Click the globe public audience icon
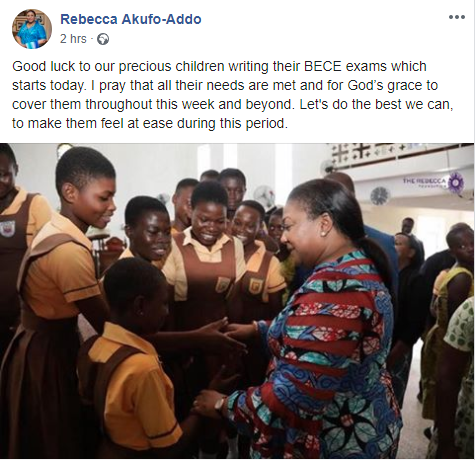Image resolution: width=475 pixels, height=460 pixels. (103, 39)
